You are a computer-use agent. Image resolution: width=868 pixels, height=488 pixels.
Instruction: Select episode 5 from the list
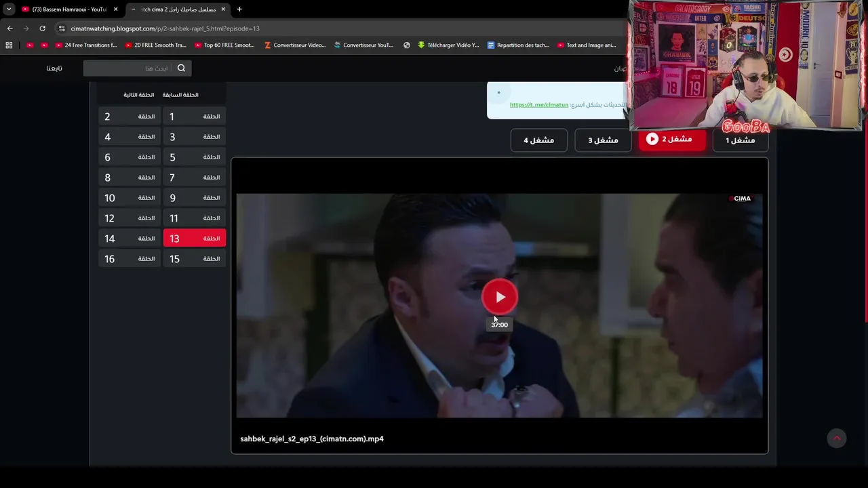194,157
